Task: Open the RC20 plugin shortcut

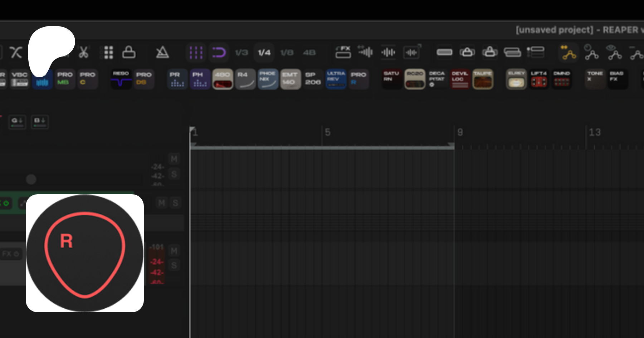Action: (415, 79)
